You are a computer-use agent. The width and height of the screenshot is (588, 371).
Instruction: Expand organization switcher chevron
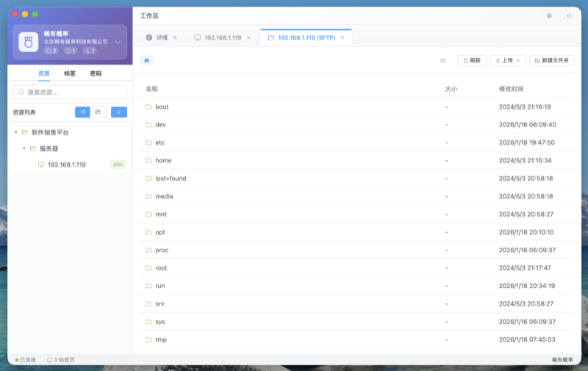[x=118, y=42]
